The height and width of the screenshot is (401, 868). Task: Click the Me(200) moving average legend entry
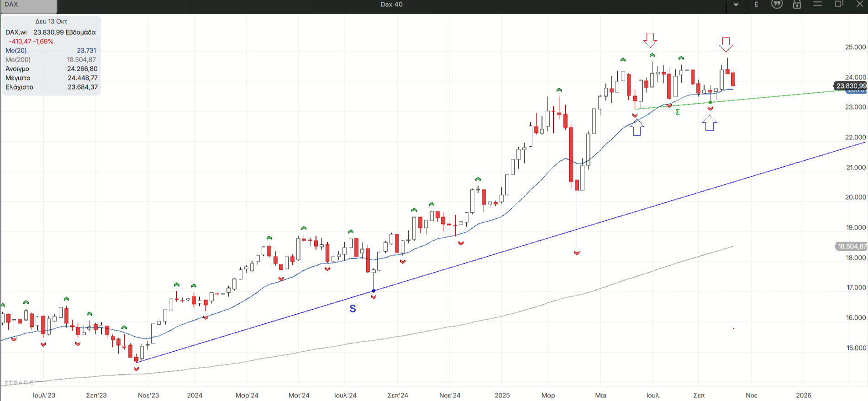[18, 60]
